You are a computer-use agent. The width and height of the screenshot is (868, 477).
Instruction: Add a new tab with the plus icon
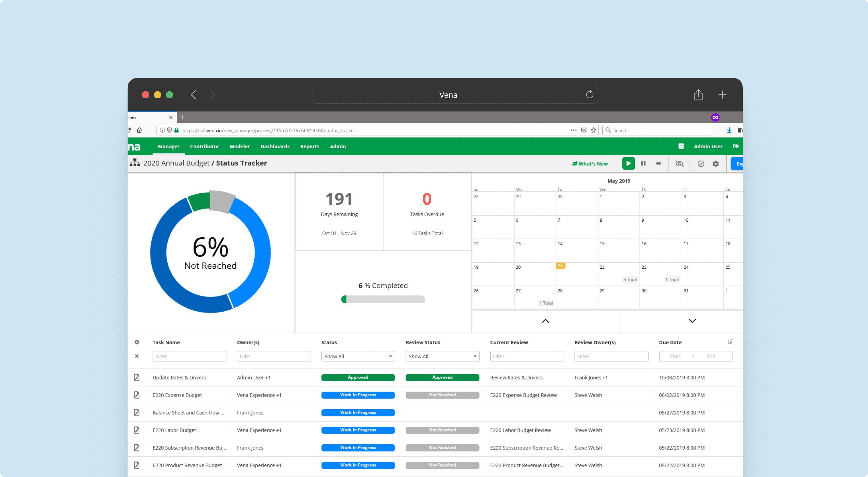[x=722, y=95]
